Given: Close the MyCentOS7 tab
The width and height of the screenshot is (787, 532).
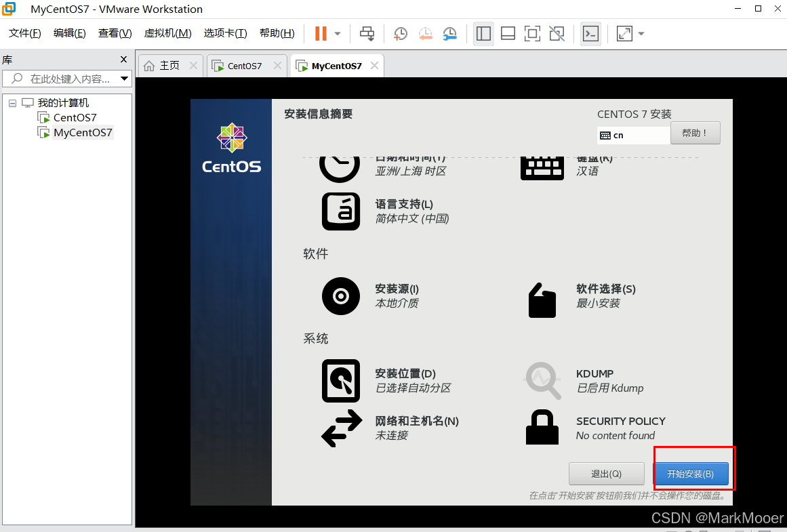Looking at the screenshot, I should pyautogui.click(x=374, y=66).
